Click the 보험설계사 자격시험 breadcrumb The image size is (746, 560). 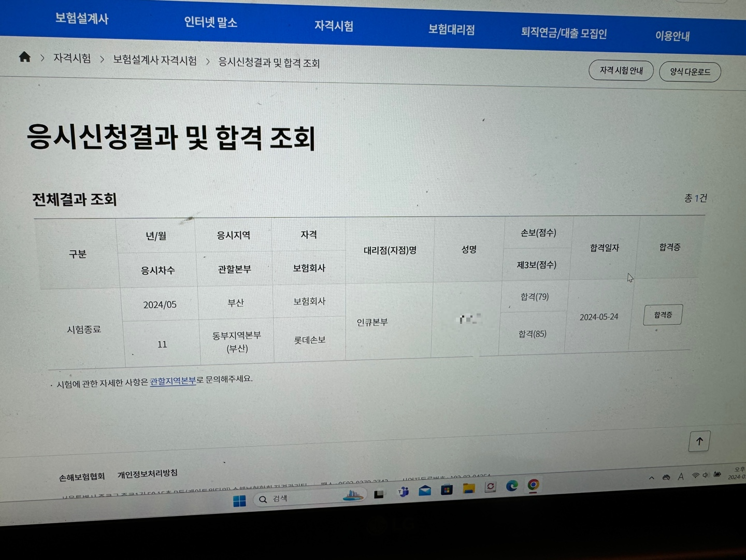[x=155, y=60]
